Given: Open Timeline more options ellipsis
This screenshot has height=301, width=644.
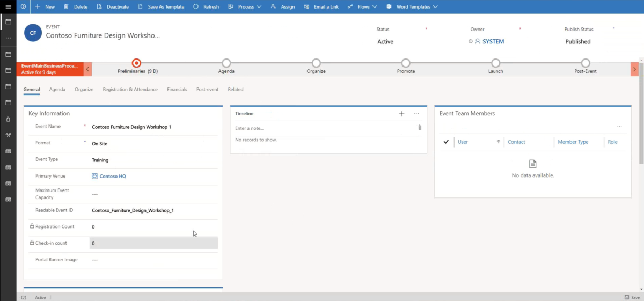Looking at the screenshot, I should point(416,114).
